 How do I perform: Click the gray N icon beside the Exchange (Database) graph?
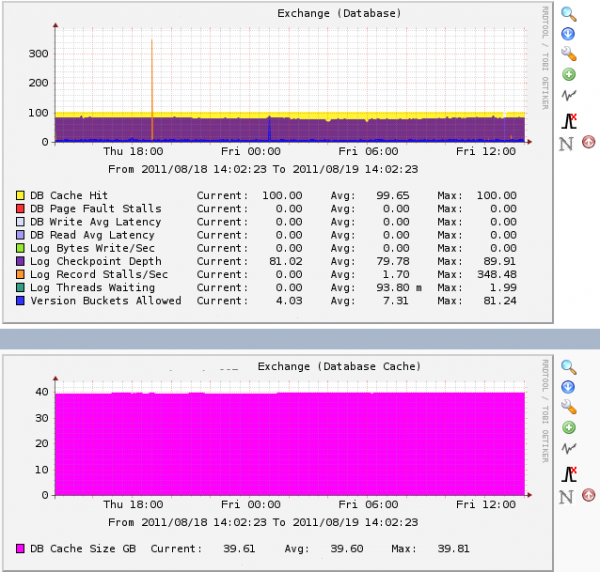click(x=567, y=143)
